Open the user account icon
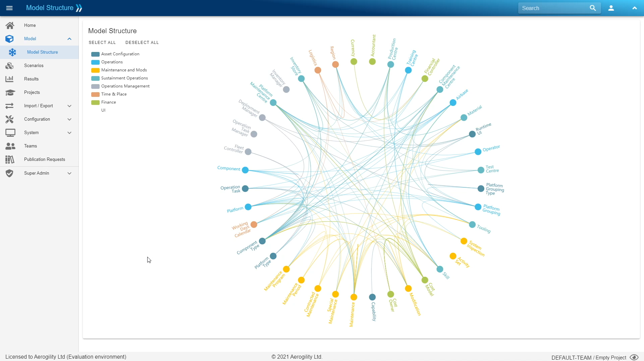Viewport: 644px width, 361px height. pyautogui.click(x=611, y=8)
